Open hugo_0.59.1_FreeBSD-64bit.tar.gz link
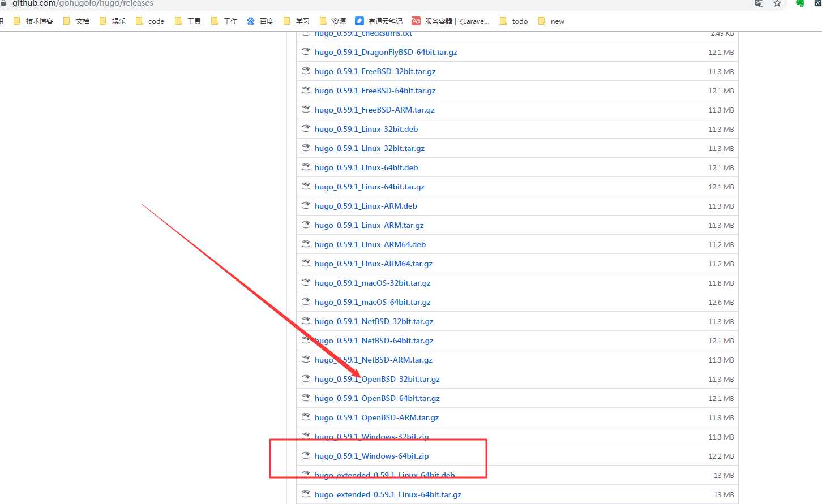The image size is (822, 504). click(x=375, y=91)
